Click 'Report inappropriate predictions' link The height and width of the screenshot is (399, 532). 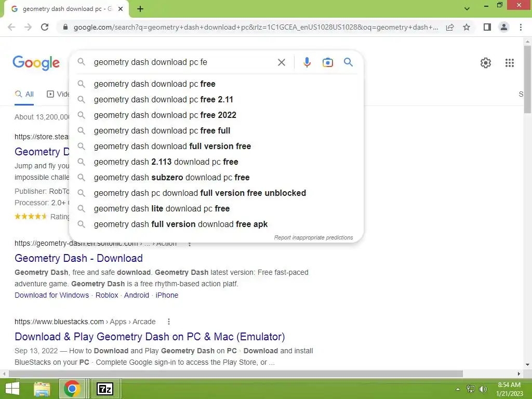[313, 237]
